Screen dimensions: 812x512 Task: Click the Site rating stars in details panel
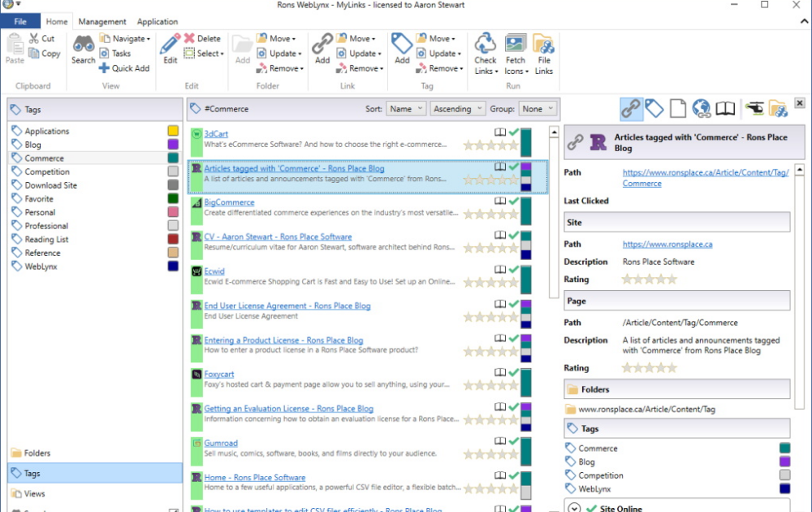[x=650, y=280]
